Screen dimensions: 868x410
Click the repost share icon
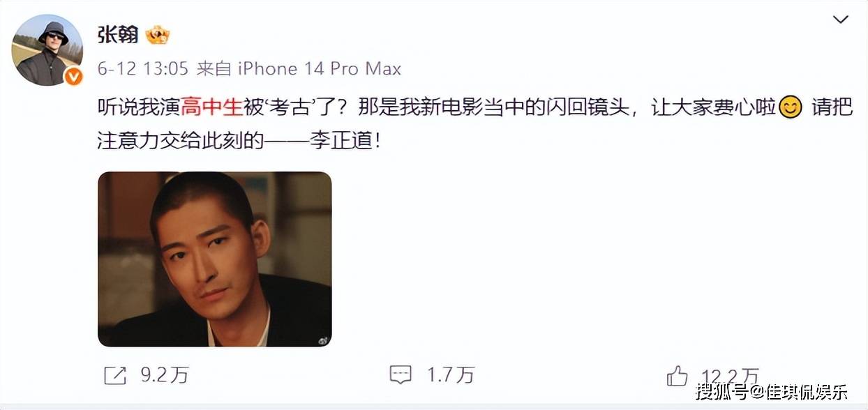pyautogui.click(x=114, y=375)
